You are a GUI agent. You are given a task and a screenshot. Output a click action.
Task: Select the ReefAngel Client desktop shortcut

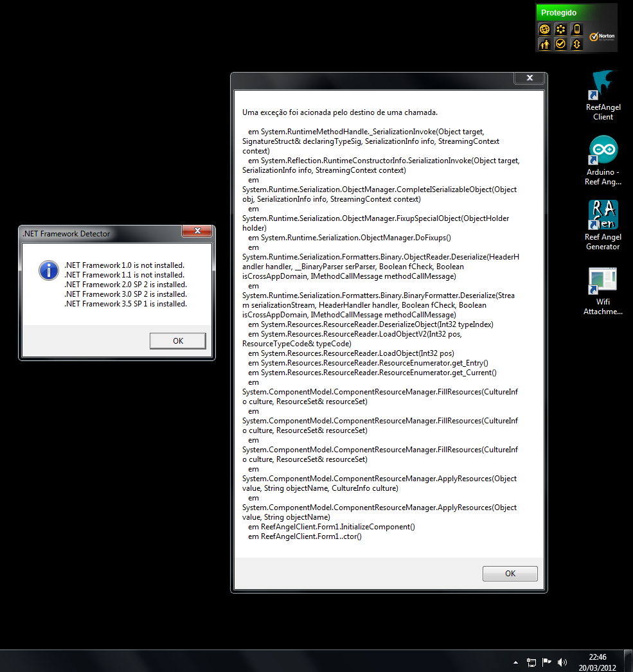pyautogui.click(x=603, y=96)
